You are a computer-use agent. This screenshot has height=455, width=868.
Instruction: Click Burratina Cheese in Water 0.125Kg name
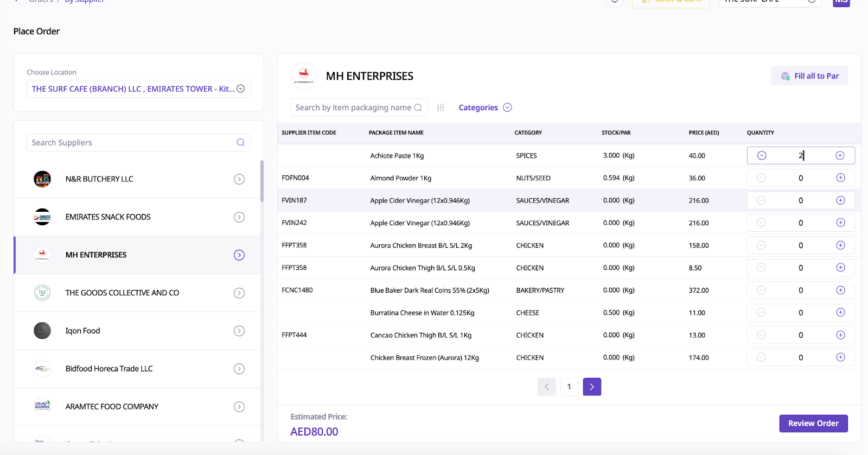422,313
